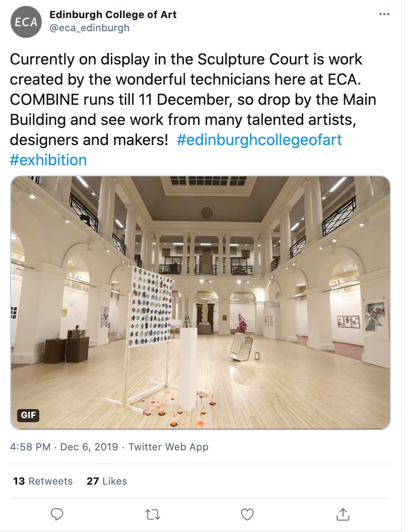The width and height of the screenshot is (406, 532).
Task: View the 13 Retweets list
Action: coord(43,481)
